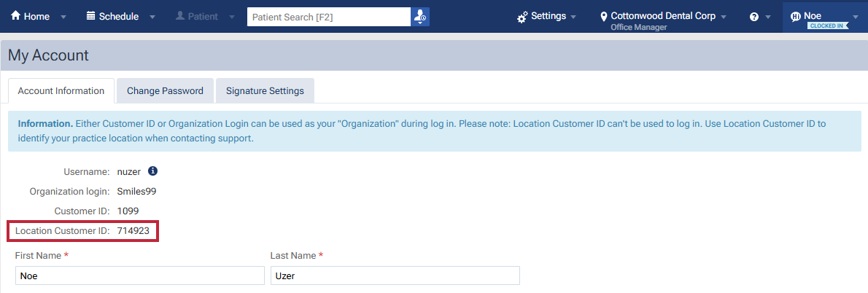Click the Settings gears icon

click(522, 17)
